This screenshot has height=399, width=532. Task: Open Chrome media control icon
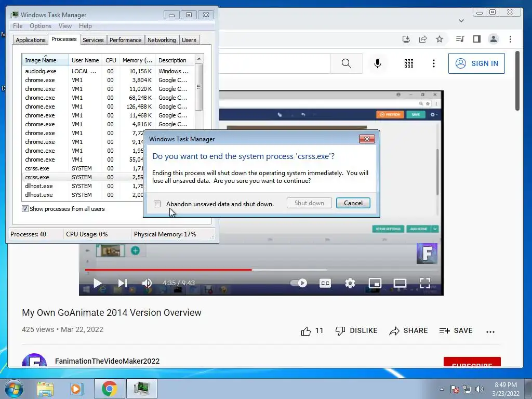(460, 39)
